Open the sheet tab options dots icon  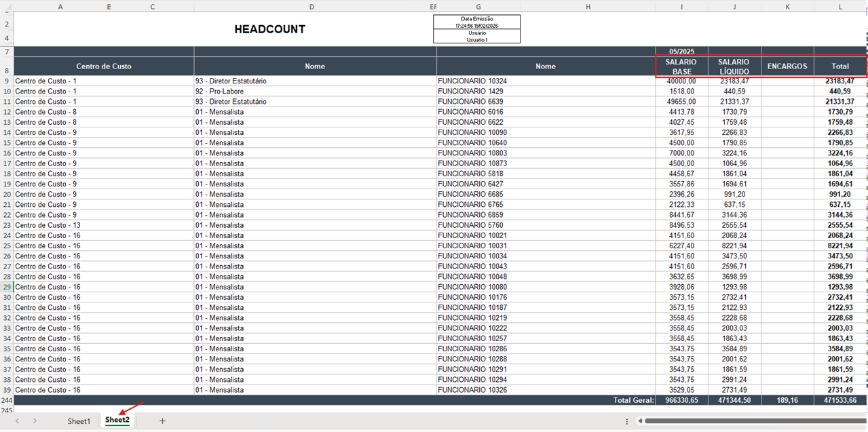626,421
